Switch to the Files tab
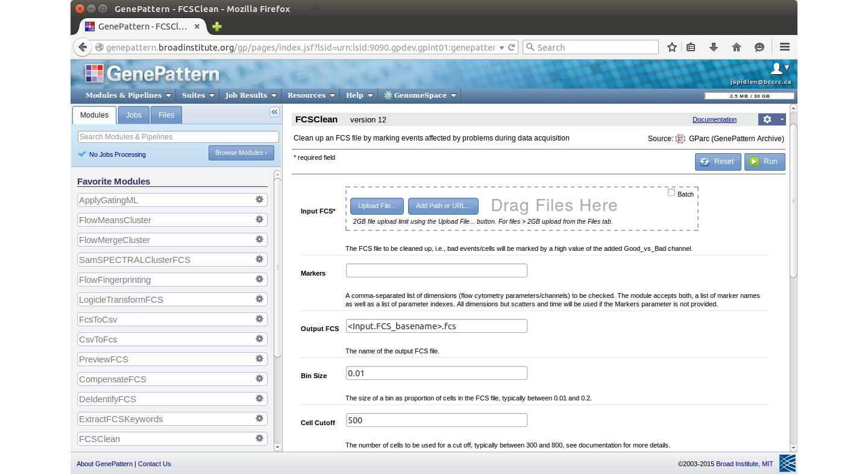The width and height of the screenshot is (868, 474). [x=166, y=115]
